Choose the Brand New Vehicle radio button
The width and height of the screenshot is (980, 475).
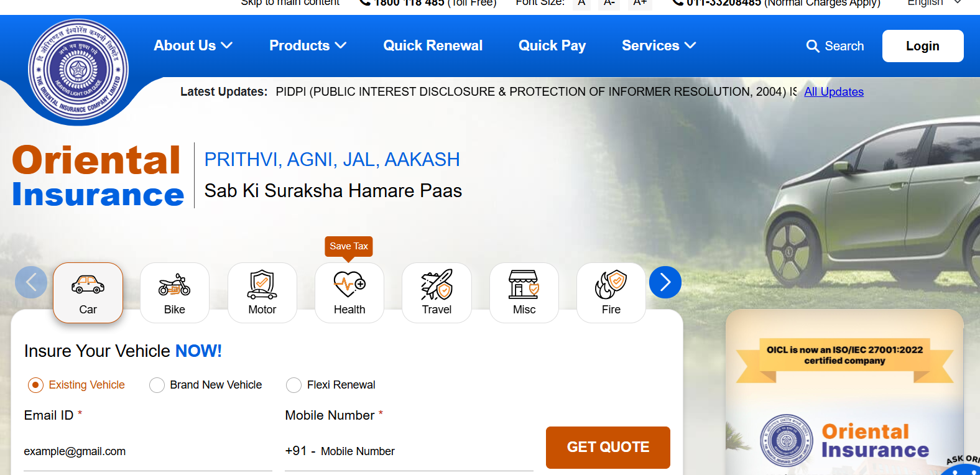[x=157, y=385]
